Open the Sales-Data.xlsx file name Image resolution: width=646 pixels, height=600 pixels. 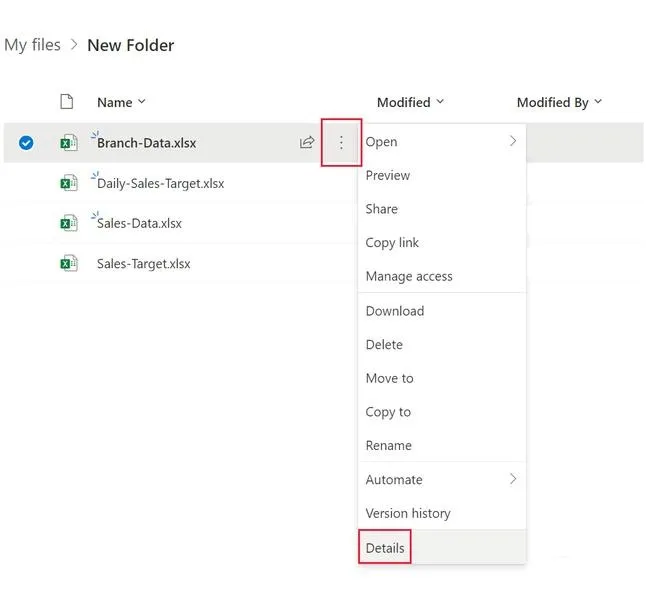139,223
